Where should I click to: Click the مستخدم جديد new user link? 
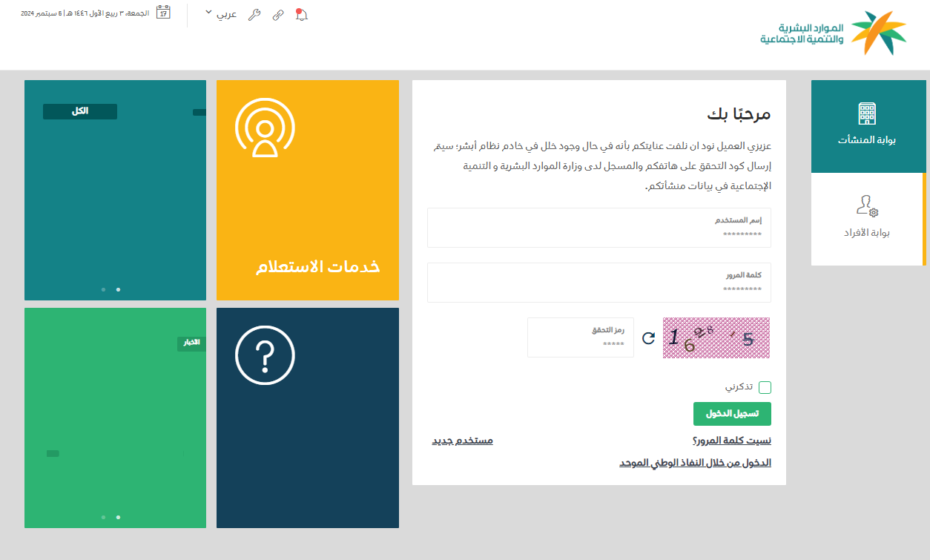pos(462,441)
